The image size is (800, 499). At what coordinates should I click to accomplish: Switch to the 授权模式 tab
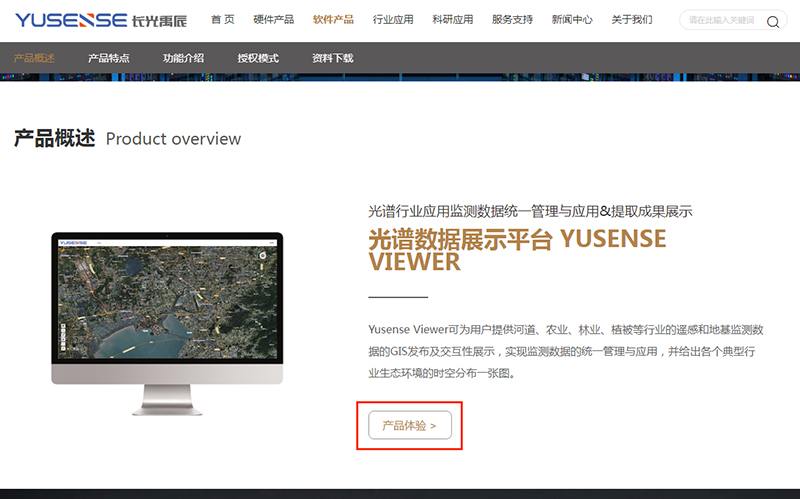tap(258, 58)
